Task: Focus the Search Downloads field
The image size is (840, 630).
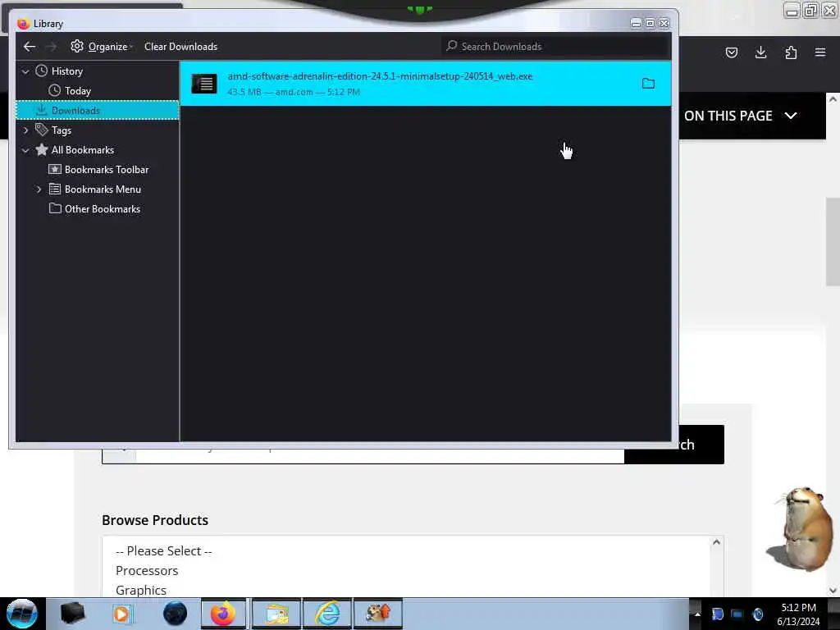Action: [x=556, y=47]
